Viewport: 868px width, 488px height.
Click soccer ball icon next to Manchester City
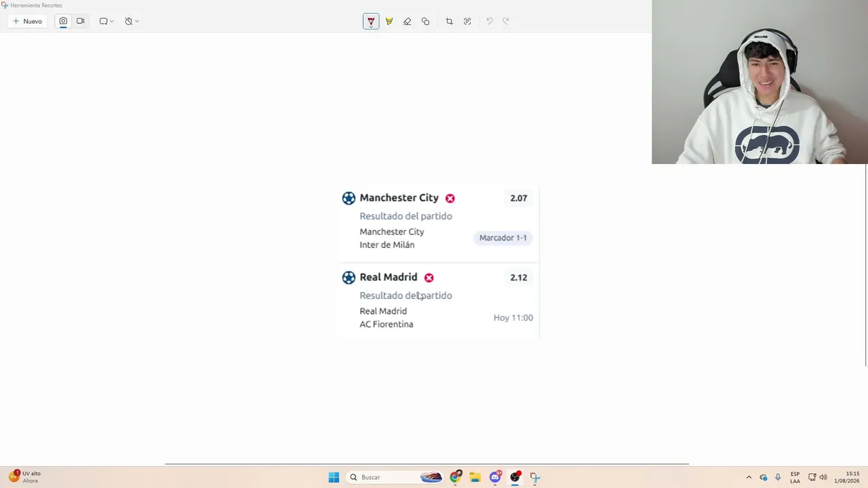349,198
